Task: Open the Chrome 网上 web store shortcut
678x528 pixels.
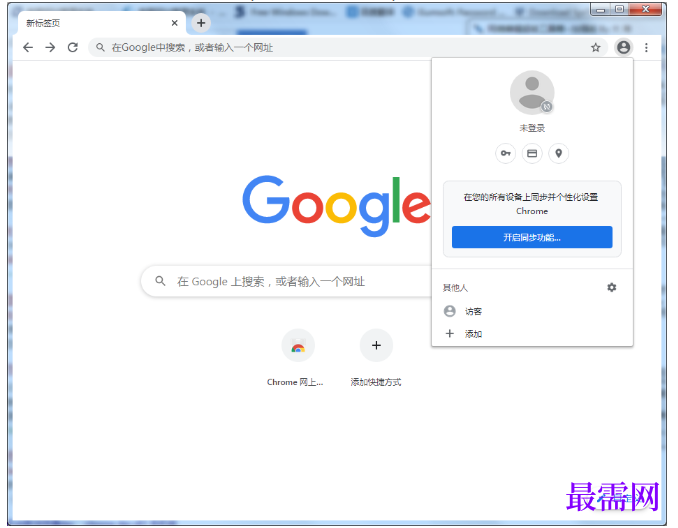Action: (x=298, y=358)
